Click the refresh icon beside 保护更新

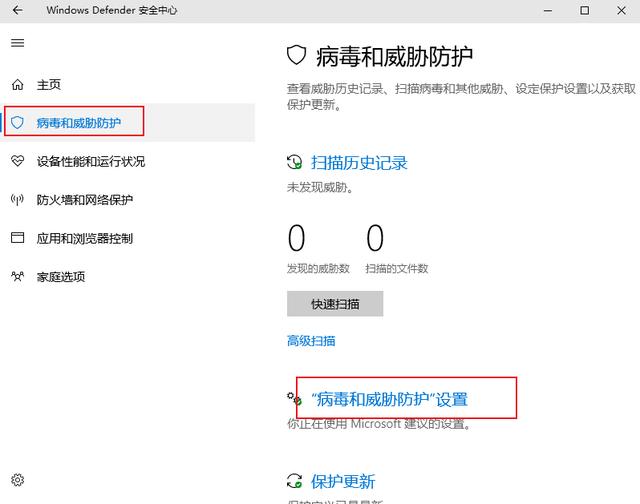(x=294, y=481)
